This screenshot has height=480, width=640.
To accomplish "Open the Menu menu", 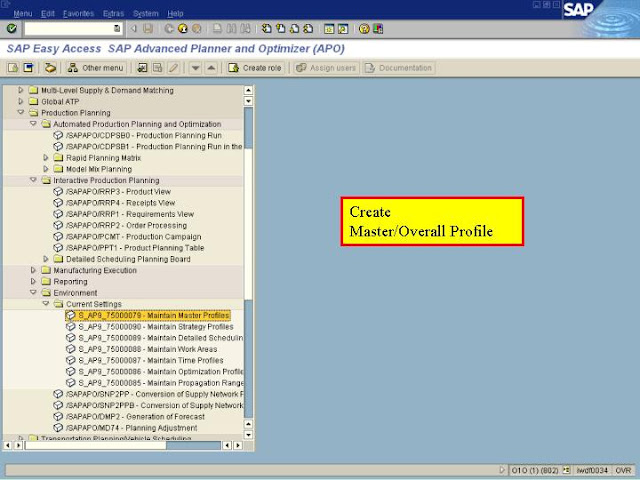I will tap(22, 13).
